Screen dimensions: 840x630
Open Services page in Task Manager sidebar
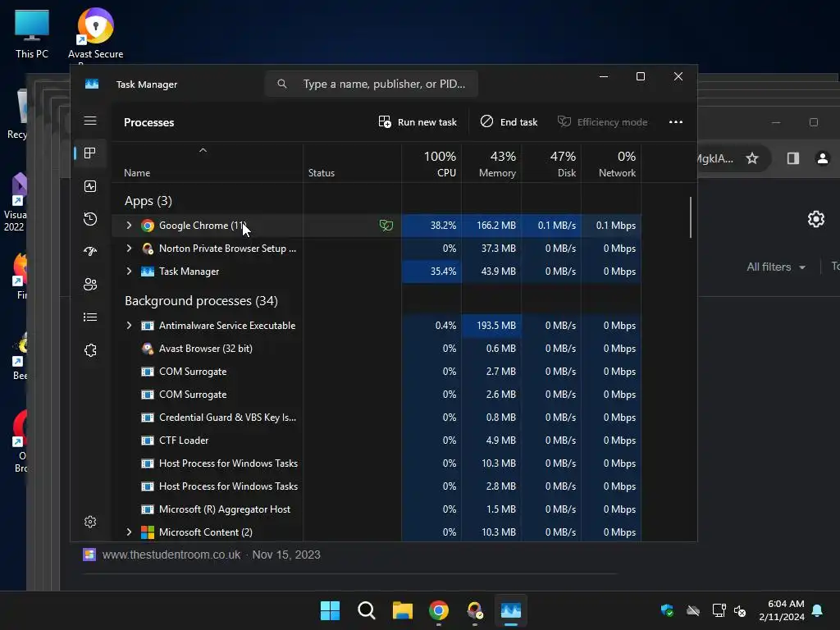90,349
